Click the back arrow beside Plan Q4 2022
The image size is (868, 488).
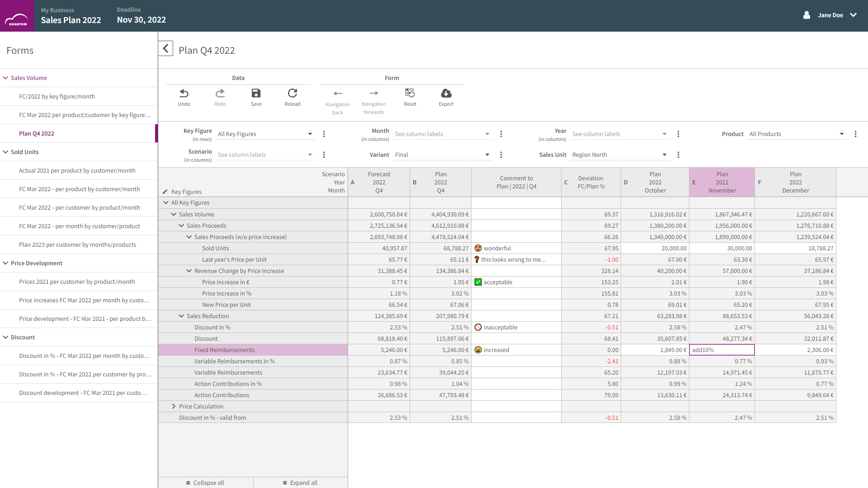click(x=165, y=48)
